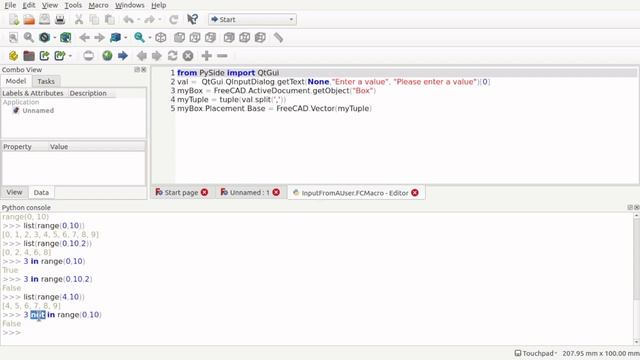
Task: Click the Measure distance ruler icon
Action: [x=278, y=38]
